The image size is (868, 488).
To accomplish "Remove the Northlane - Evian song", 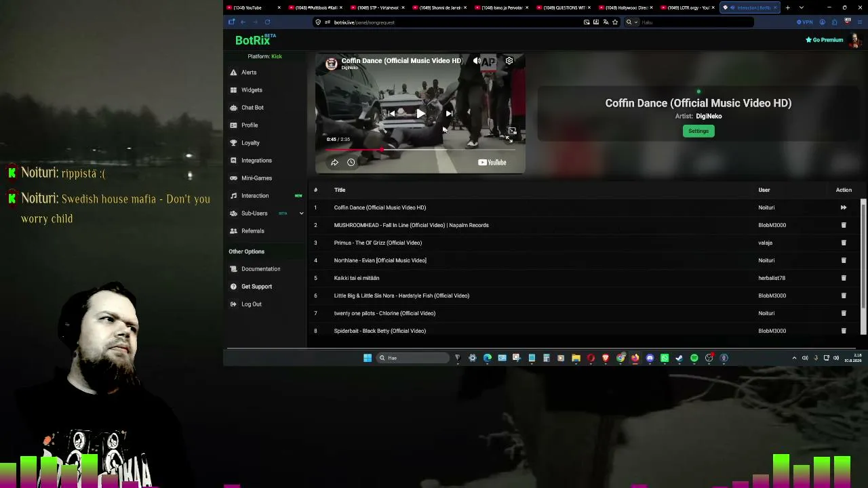I will tap(844, 260).
